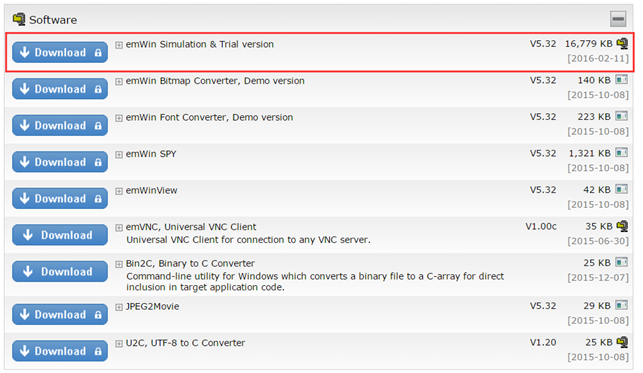The height and width of the screenshot is (373, 643).
Task: Download emVNC Universal VNC Client
Action: point(60,235)
